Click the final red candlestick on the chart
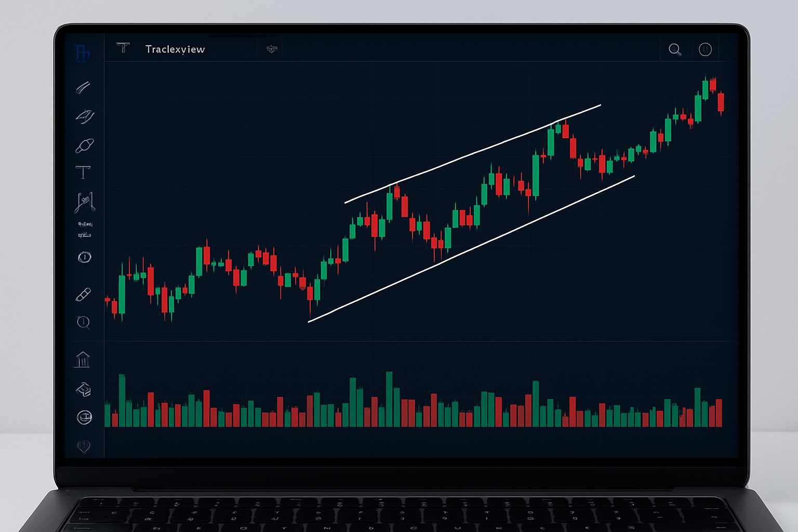This screenshot has width=798, height=532. 721,102
